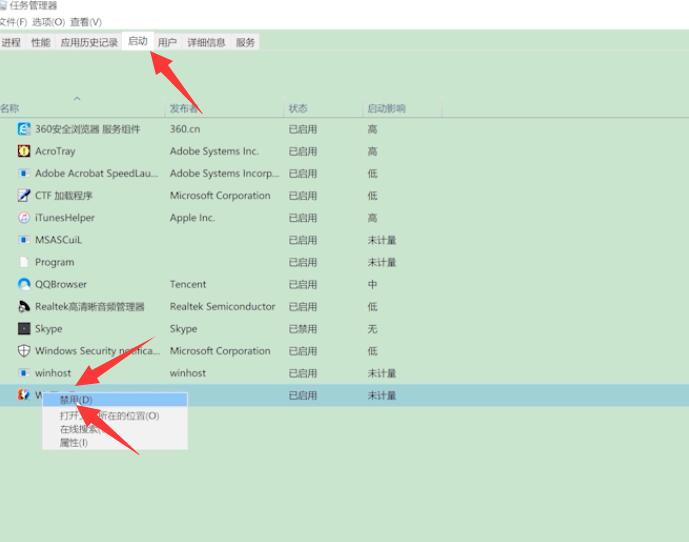
Task: Click publisher Tencent
Action: pyautogui.click(x=188, y=284)
